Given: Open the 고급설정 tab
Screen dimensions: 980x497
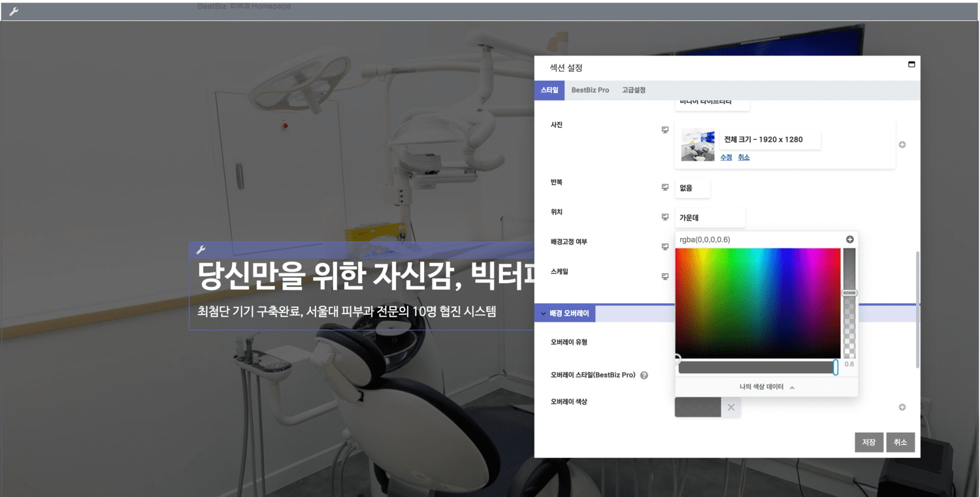Looking at the screenshot, I should coord(634,90).
